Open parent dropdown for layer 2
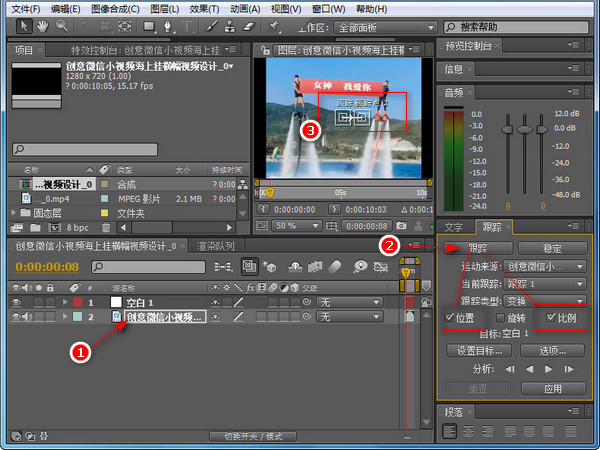The height and width of the screenshot is (450, 600). (349, 317)
